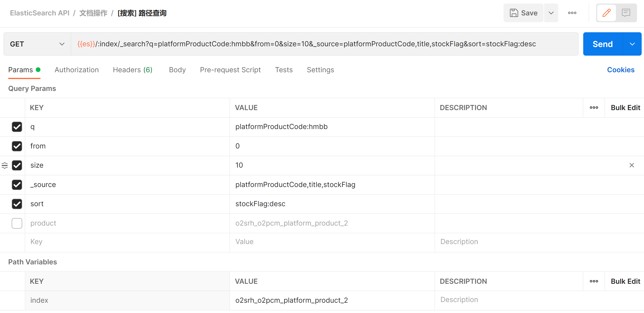Expand the Send options dropdown arrow
This screenshot has height=313, width=644.
click(x=632, y=44)
